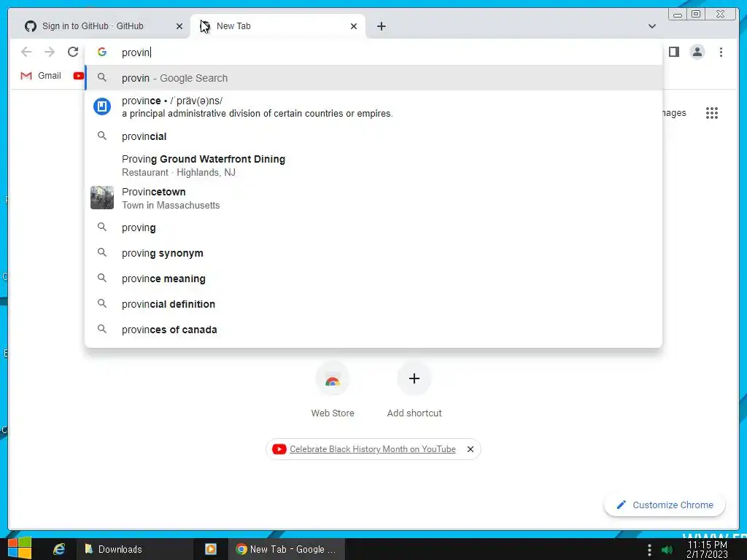The height and width of the screenshot is (560, 747).
Task: Select Proving Ground Waterfront Dining suggestion
Action: (373, 166)
